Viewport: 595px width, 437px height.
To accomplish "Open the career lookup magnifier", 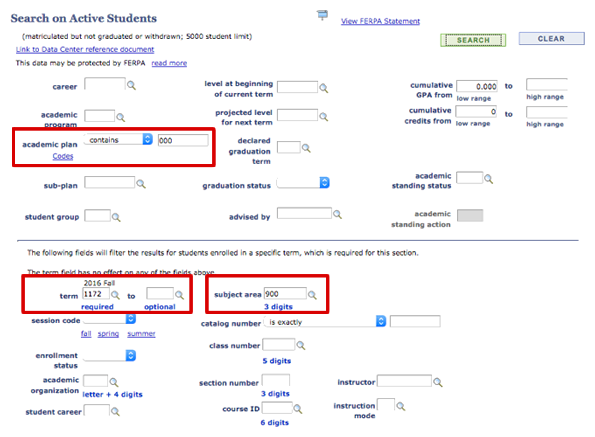I will [131, 85].
